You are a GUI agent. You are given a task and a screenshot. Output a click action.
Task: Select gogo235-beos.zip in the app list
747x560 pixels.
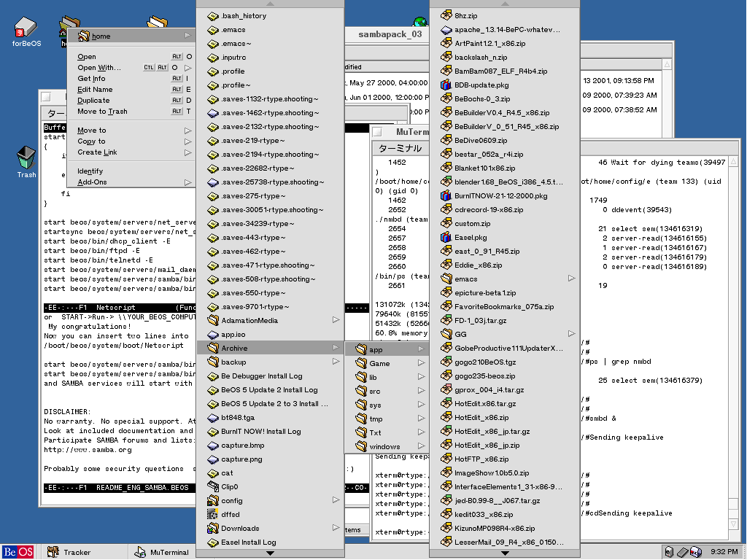coord(505,376)
